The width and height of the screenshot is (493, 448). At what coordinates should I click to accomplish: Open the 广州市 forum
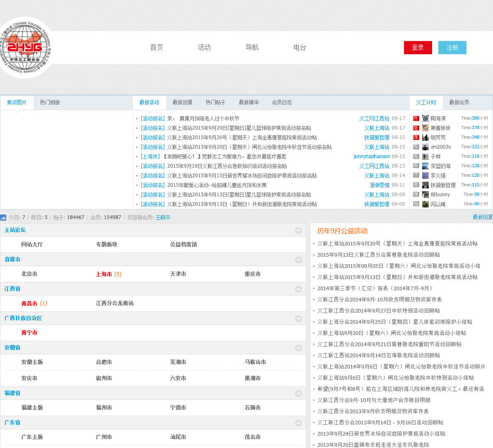pyautogui.click(x=104, y=437)
